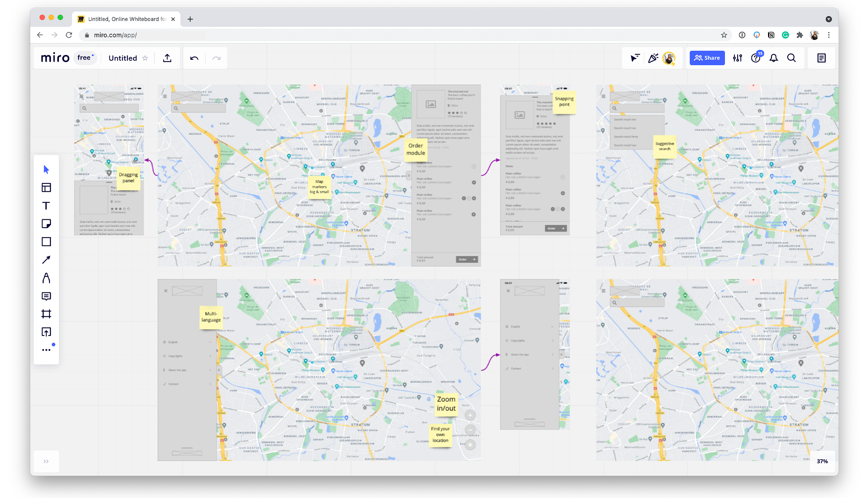The image size is (868, 498).
Task: Select the Frame tool
Action: pyautogui.click(x=46, y=313)
